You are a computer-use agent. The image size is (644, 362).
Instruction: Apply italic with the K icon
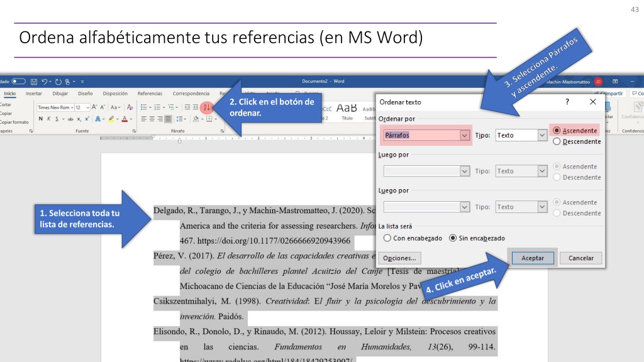pos(48,119)
